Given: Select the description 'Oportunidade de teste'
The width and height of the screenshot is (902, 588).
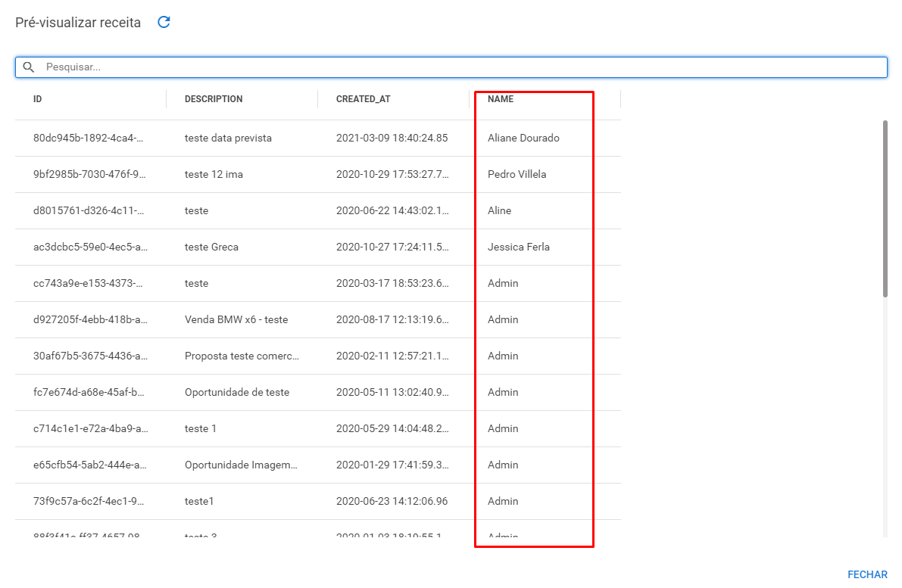Looking at the screenshot, I should pos(236,392).
